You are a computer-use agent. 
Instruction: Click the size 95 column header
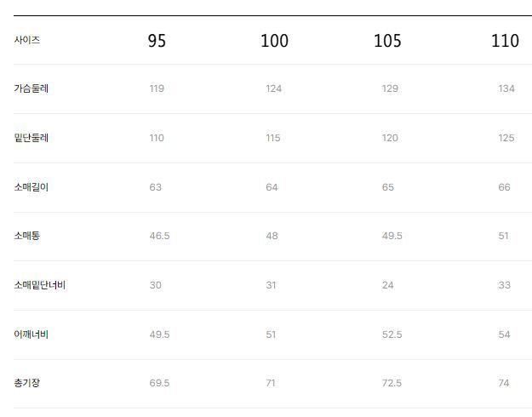pyautogui.click(x=157, y=41)
